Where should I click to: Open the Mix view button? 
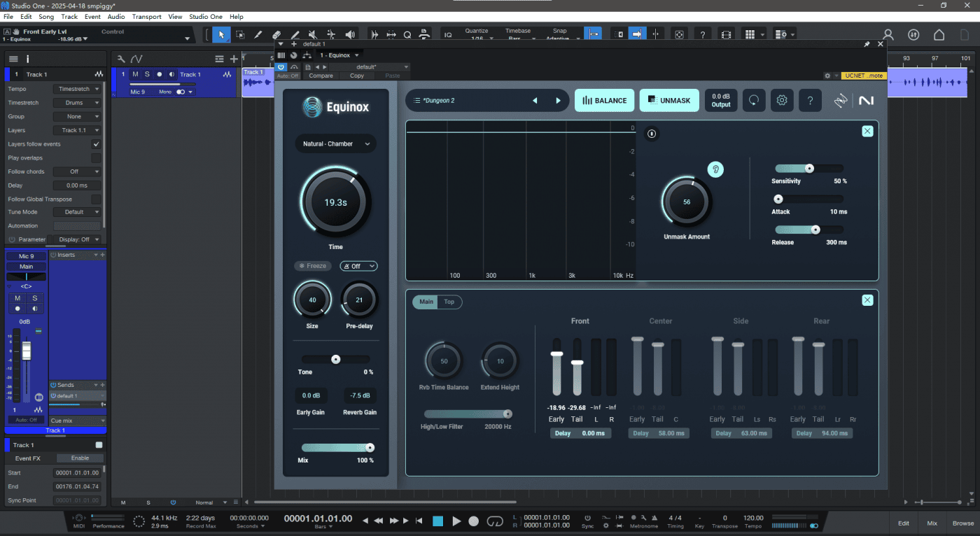[932, 523]
